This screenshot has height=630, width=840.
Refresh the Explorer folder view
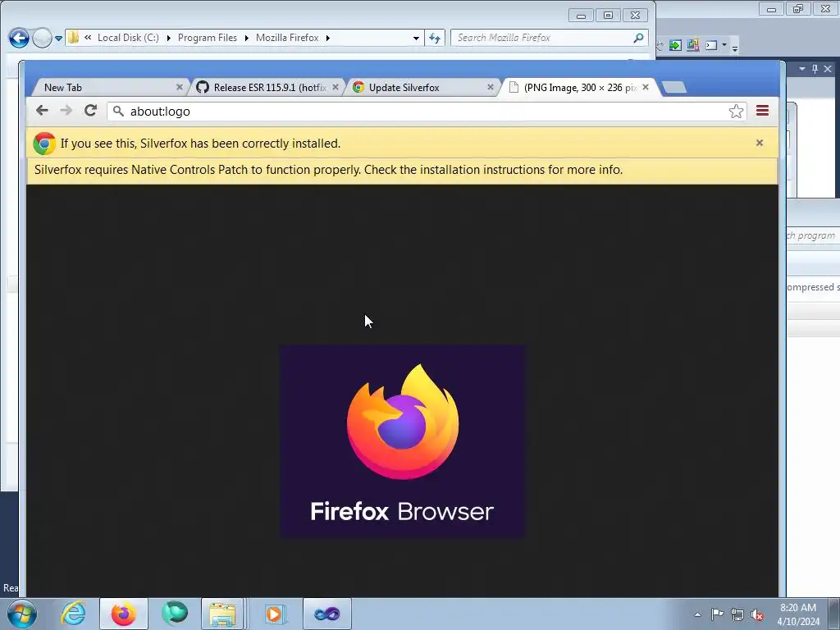435,38
